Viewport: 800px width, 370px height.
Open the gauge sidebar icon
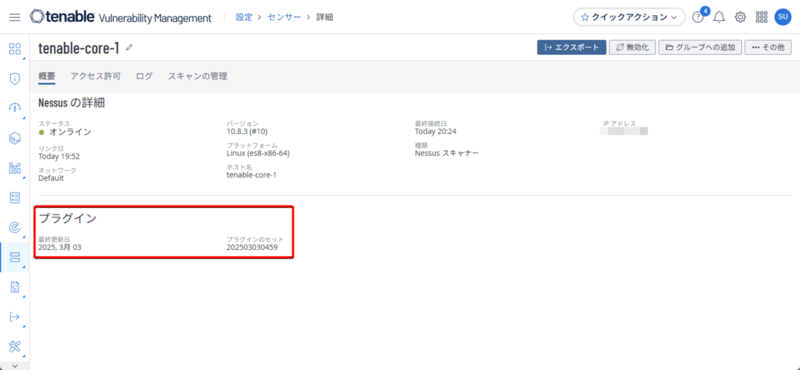(15, 108)
